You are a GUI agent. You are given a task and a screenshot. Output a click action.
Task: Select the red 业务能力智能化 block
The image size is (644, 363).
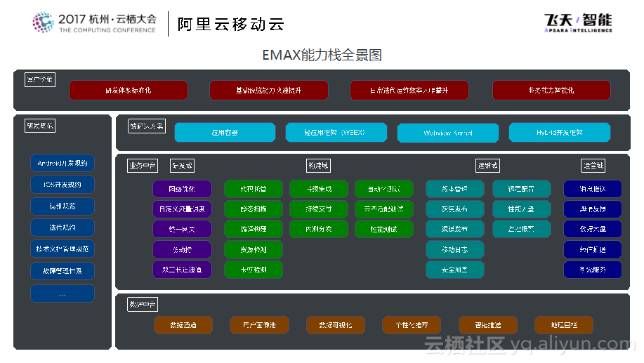tap(551, 91)
